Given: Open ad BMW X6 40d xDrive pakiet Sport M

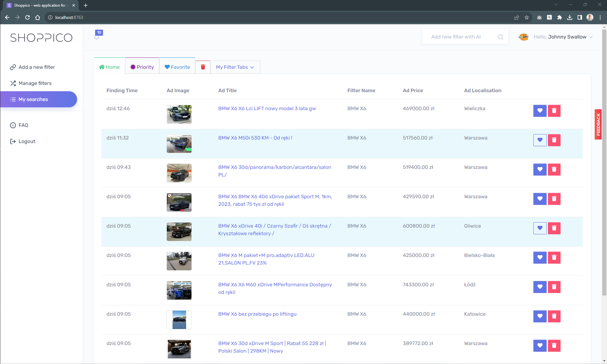Looking at the screenshot, I should [275, 200].
